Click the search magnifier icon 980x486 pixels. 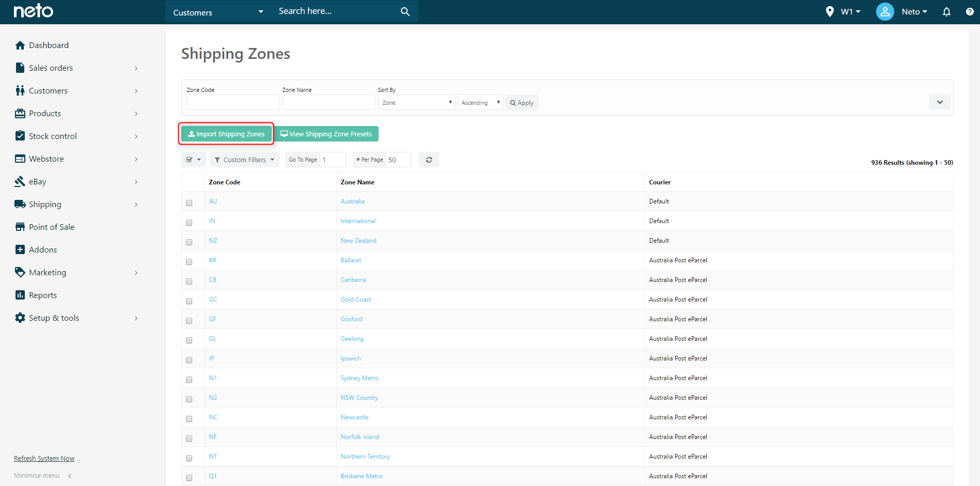point(405,11)
